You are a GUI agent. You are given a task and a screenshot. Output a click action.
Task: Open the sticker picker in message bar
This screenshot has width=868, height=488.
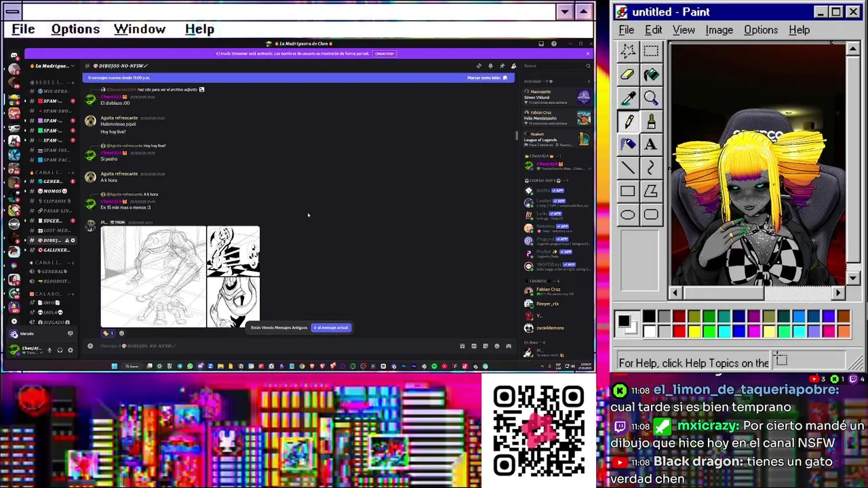486,346
